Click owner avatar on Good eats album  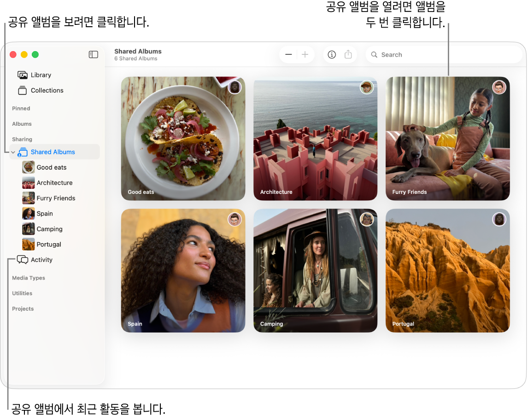235,87
